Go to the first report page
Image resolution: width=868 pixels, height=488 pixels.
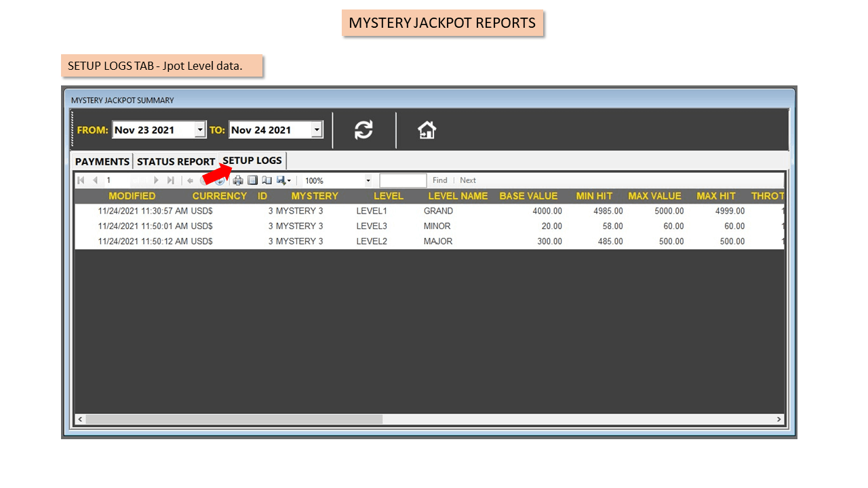(81, 180)
